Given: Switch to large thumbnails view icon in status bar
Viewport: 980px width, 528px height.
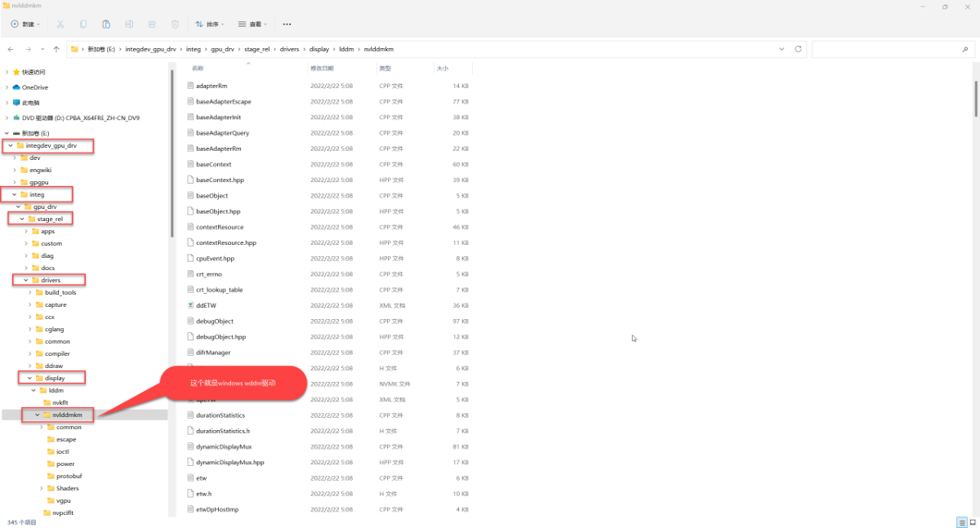Looking at the screenshot, I should [x=972, y=522].
